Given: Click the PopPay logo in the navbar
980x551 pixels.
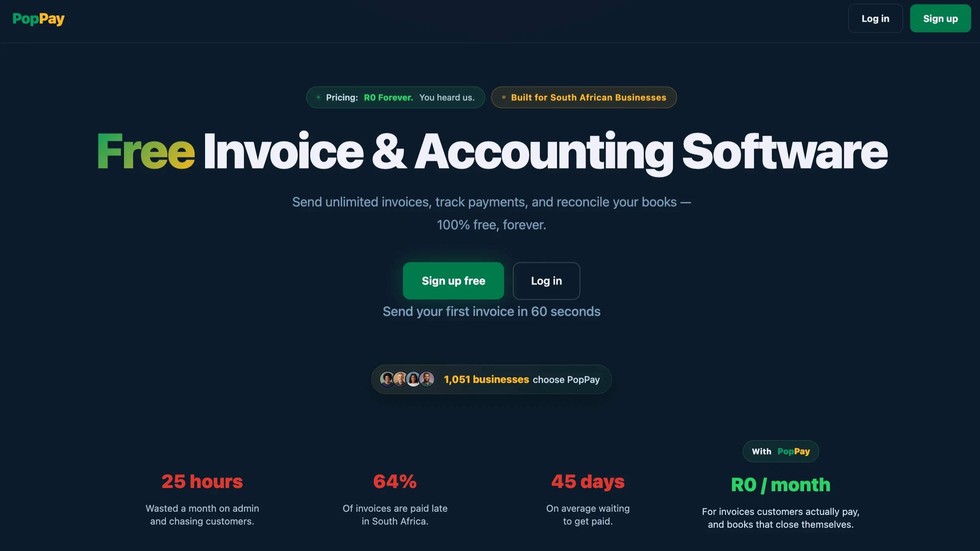Looking at the screenshot, I should (x=39, y=18).
